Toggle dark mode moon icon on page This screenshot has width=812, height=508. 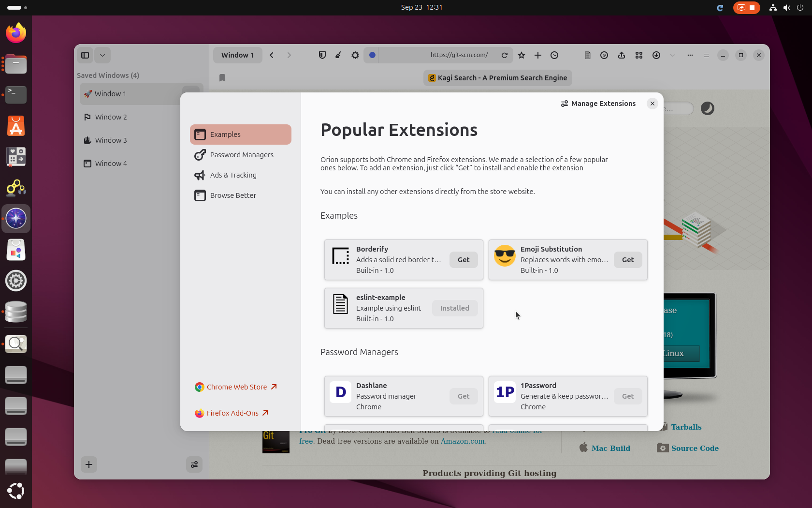707,108
